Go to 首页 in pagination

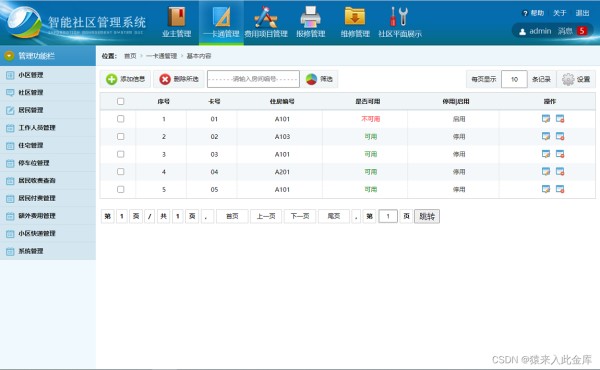(x=232, y=216)
